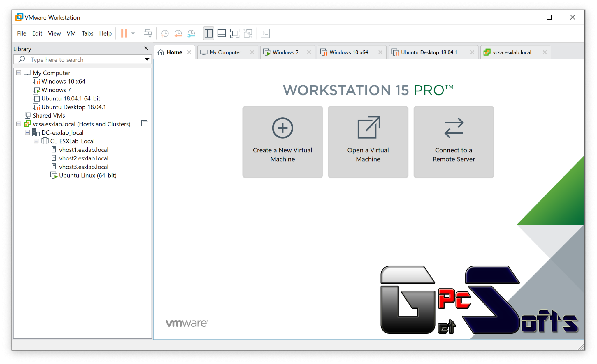
Task: Select Windows 10 x64 in library
Action: 63,81
